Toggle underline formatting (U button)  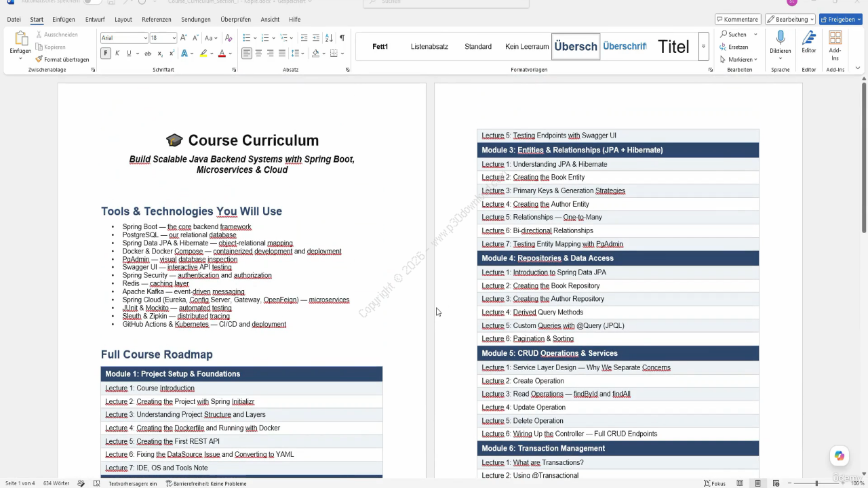(129, 53)
